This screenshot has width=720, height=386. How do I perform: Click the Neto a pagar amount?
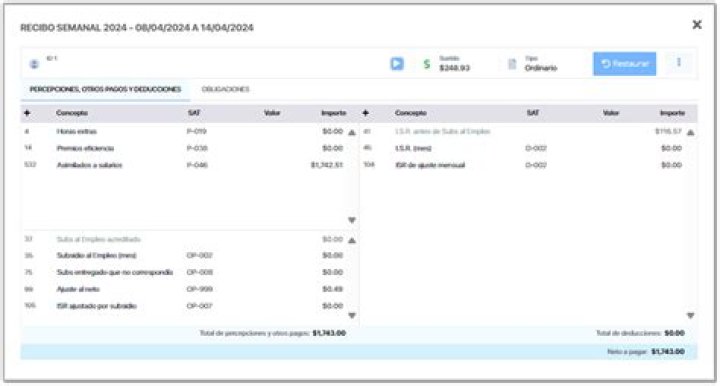[668, 352]
